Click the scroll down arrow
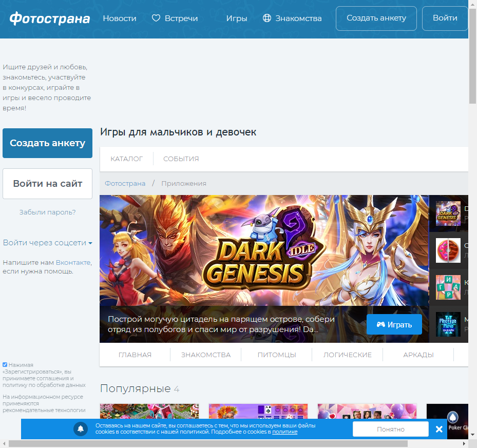Viewport: 477px width, 448px height. pos(472,435)
